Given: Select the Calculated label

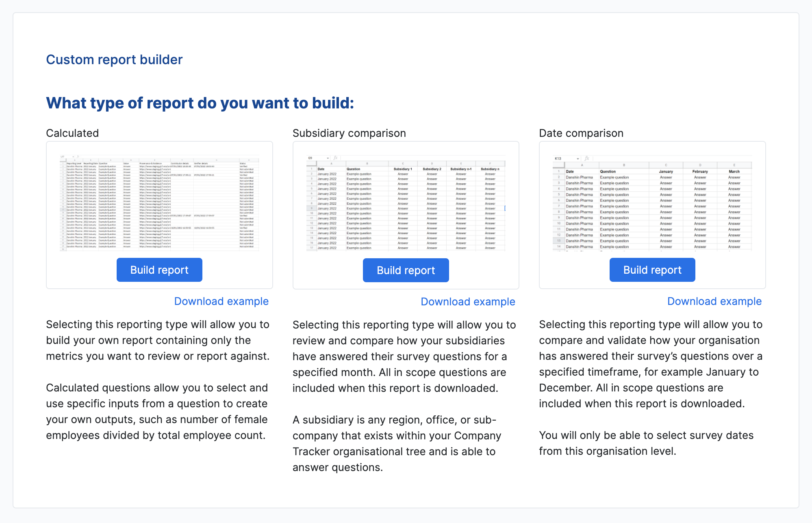Looking at the screenshot, I should (x=72, y=133).
